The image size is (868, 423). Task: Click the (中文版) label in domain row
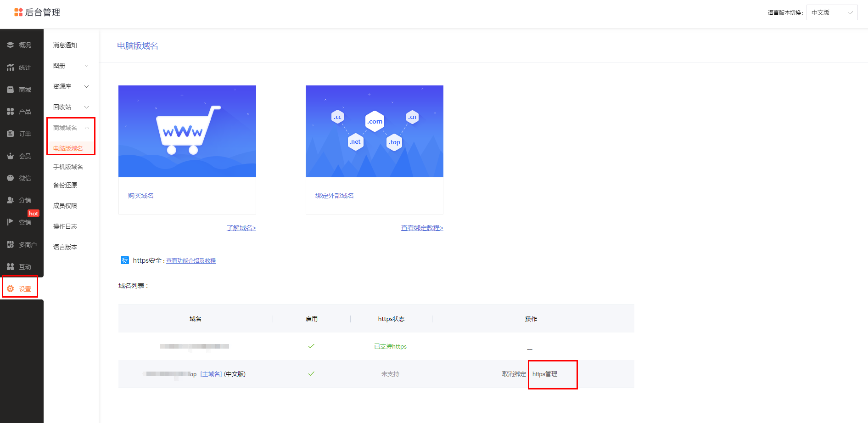coord(235,374)
